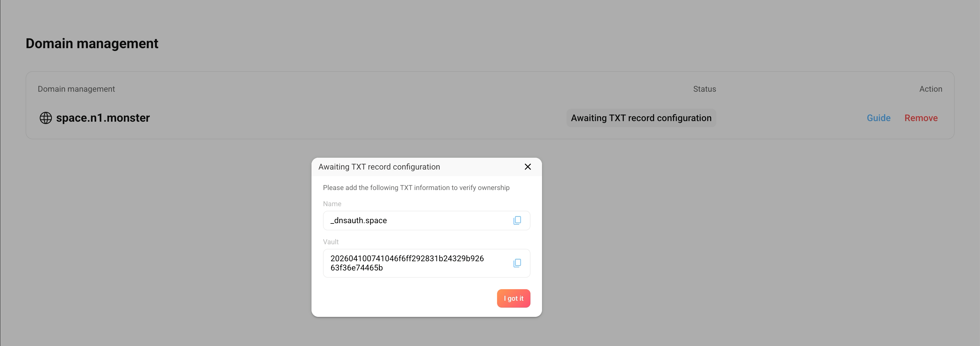The image size is (980, 346).
Task: Click the Domain management column header
Action: [76, 89]
